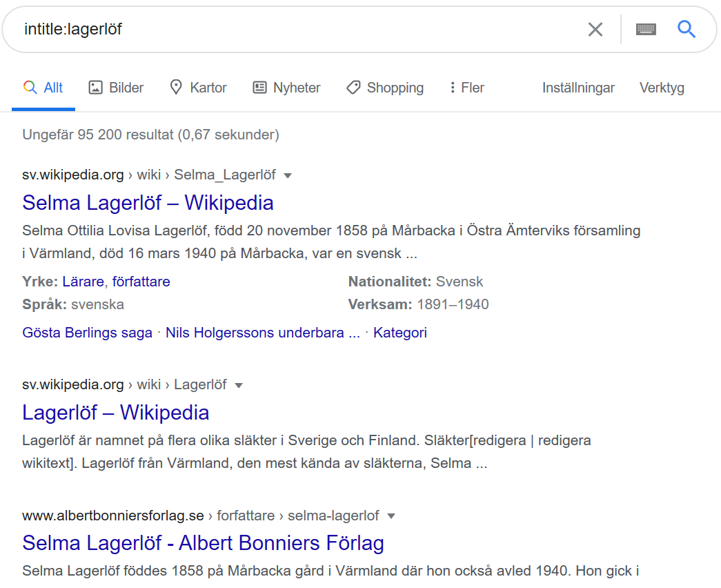
Task: Expand dropdown arrow next to Selma_Lagerlöf URL
Action: pos(288,175)
